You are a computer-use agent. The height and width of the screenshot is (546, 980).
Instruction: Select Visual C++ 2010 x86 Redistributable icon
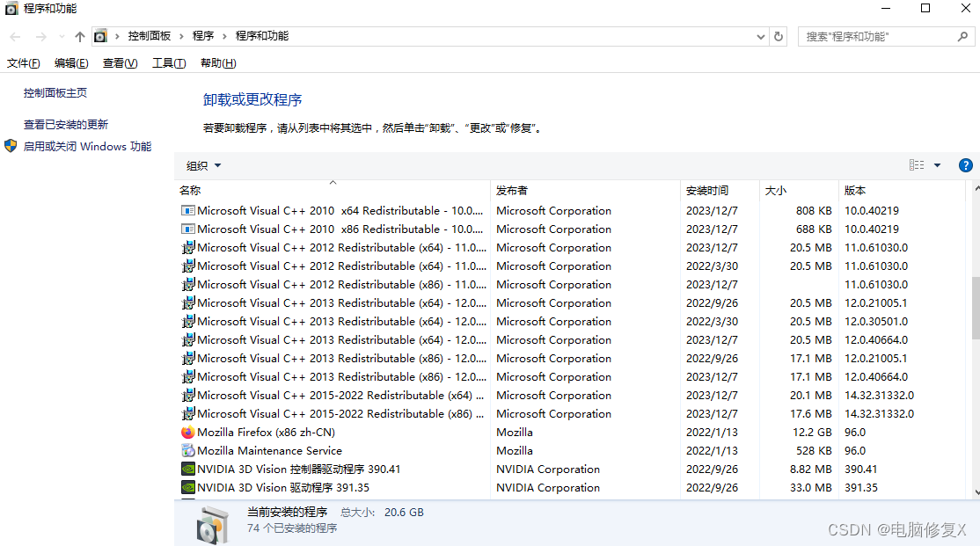(x=187, y=229)
